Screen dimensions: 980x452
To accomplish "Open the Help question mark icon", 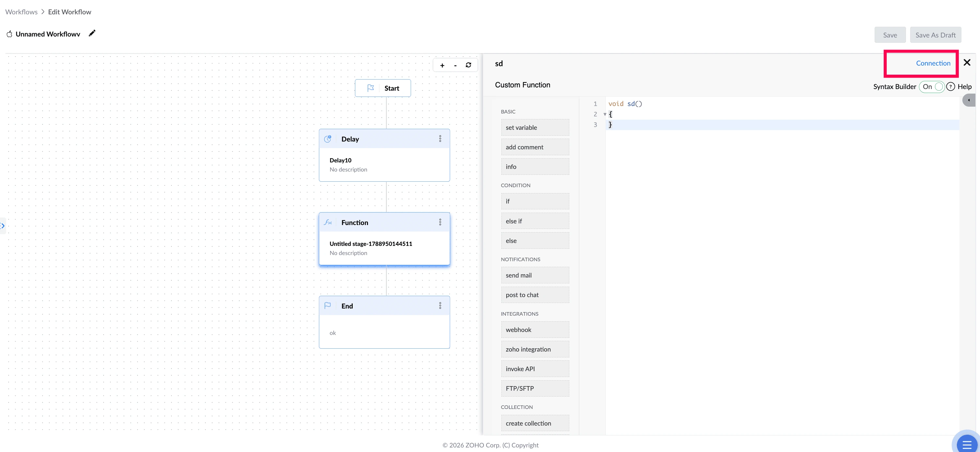I will [x=951, y=87].
